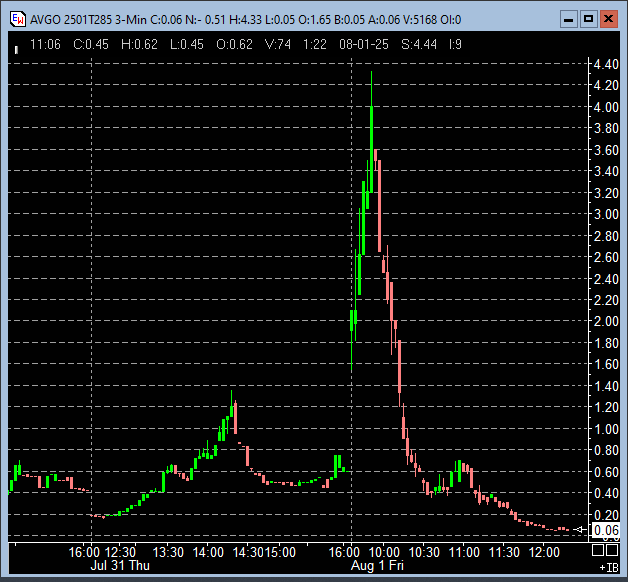Click the price arrow marker beside 0.06
628x582 pixels.
tap(580, 530)
